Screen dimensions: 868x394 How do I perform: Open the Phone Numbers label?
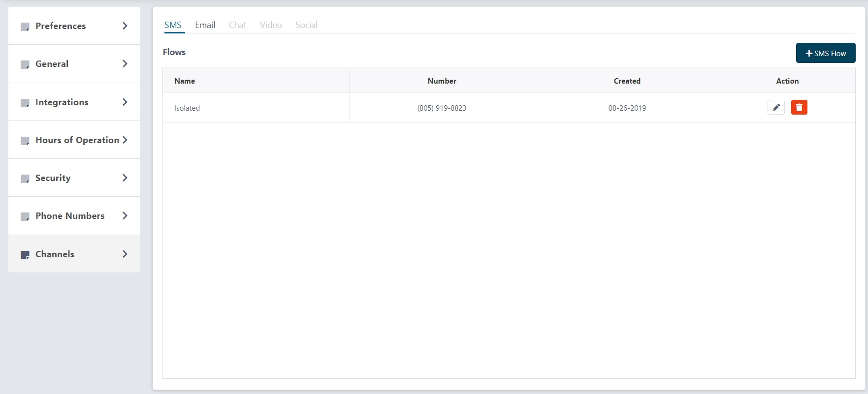(x=70, y=216)
